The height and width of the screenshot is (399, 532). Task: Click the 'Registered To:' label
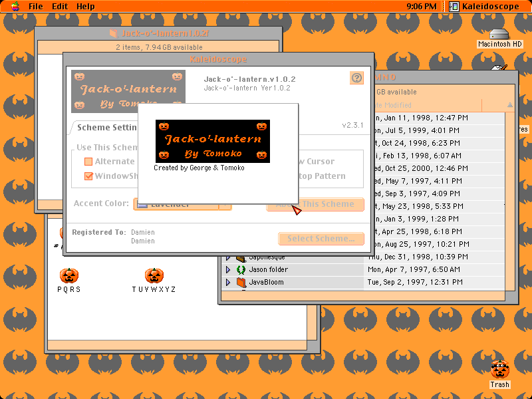coord(99,232)
